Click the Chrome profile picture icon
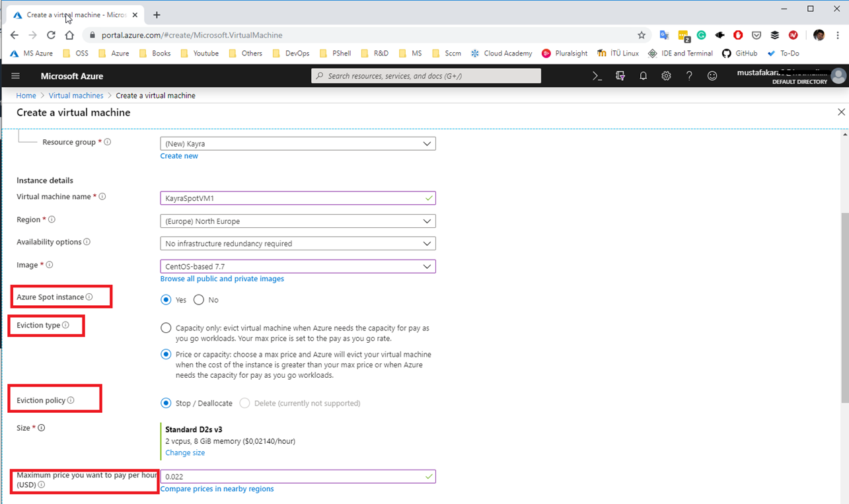The width and height of the screenshot is (849, 504). coord(819,35)
